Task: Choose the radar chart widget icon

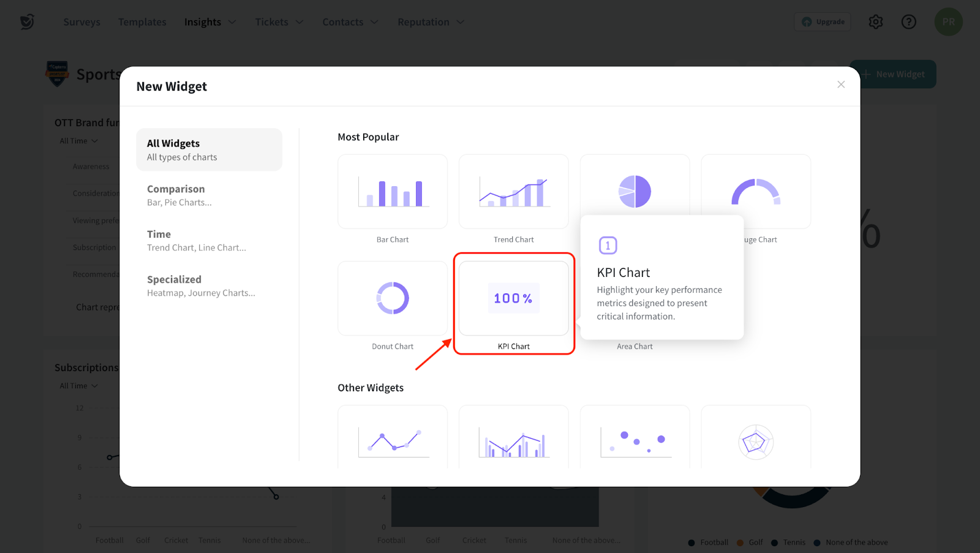Action: pyautogui.click(x=756, y=441)
